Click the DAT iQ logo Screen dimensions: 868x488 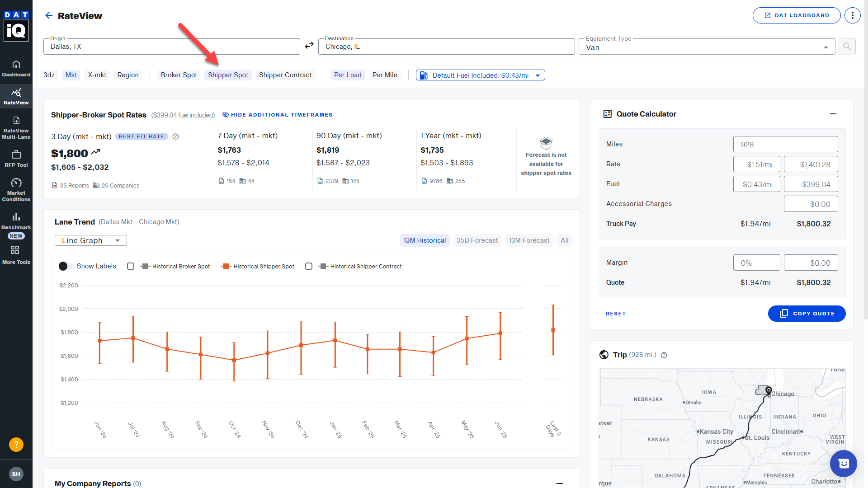click(16, 26)
